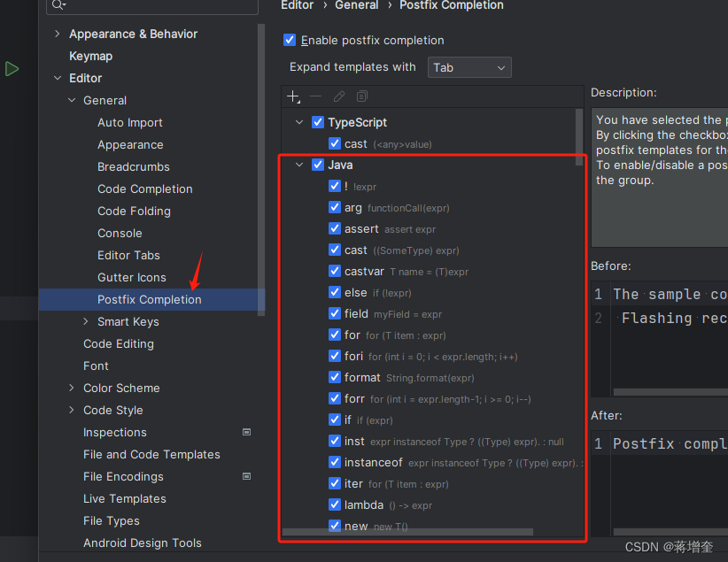Expand Appearance & Behavior section

coord(57,34)
